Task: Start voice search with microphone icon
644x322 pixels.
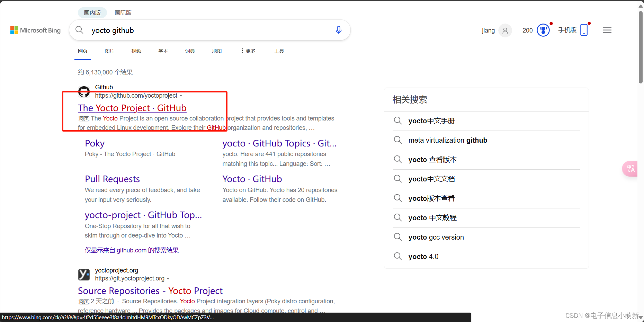Action: point(339,30)
